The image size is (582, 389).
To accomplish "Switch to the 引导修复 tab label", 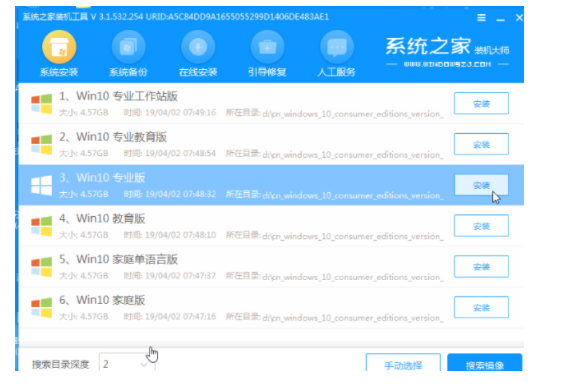I will click(x=267, y=72).
